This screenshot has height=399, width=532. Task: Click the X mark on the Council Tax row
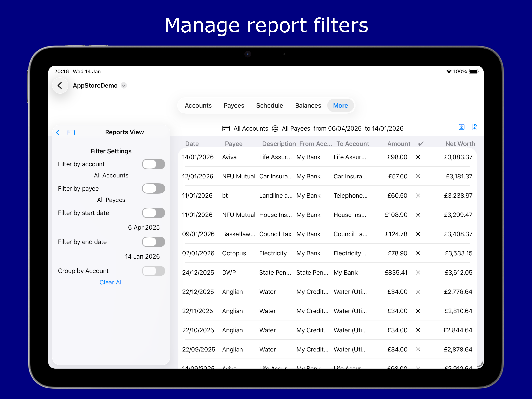click(418, 234)
